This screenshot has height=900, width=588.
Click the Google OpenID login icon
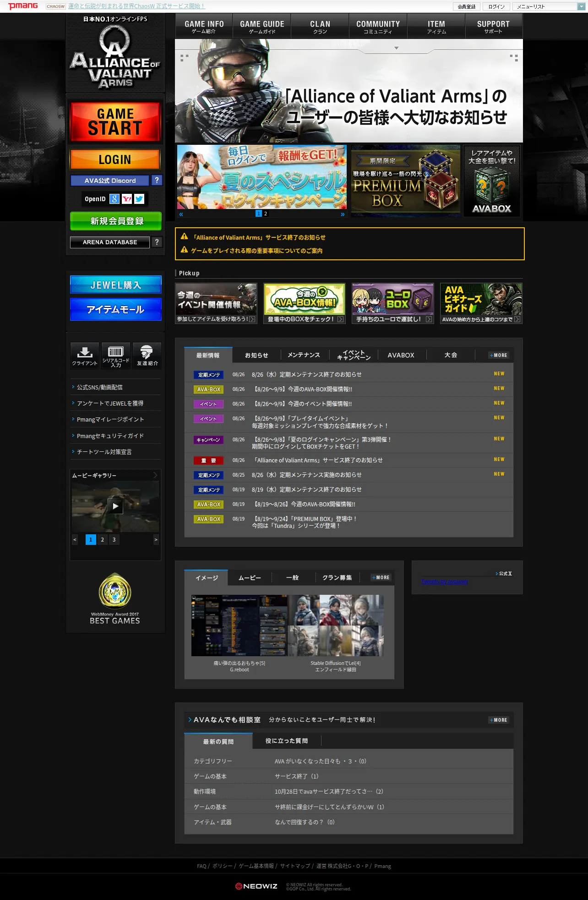[x=114, y=199]
